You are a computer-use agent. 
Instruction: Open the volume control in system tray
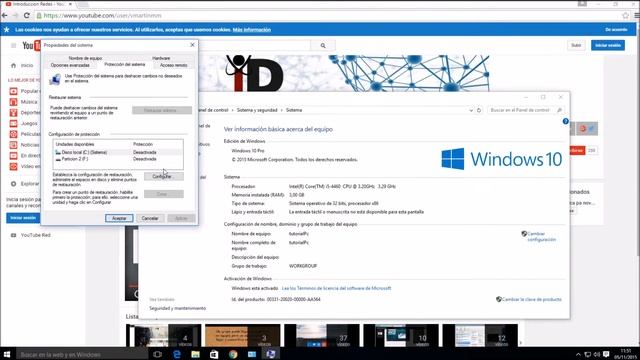pos(597,354)
